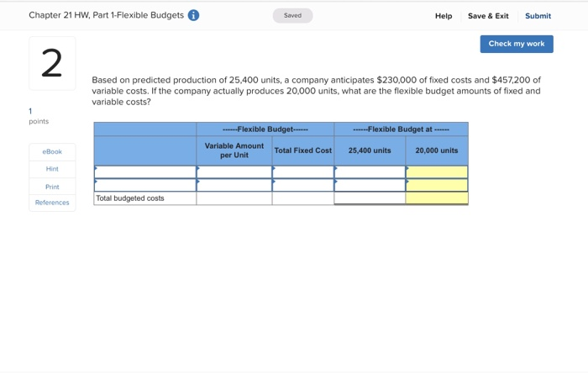Click the Total Fixed Cost column header

303,151
